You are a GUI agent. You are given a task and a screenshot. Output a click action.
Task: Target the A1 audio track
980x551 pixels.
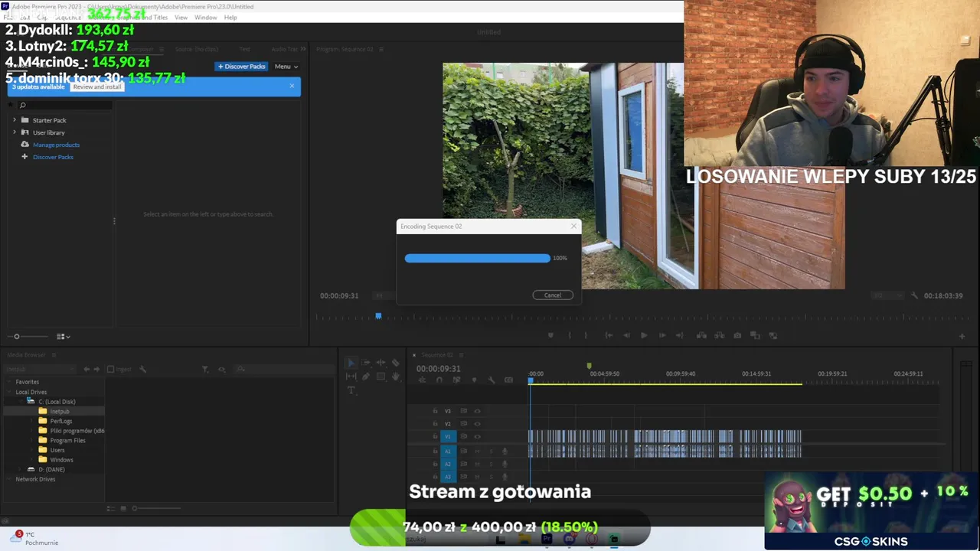click(448, 452)
